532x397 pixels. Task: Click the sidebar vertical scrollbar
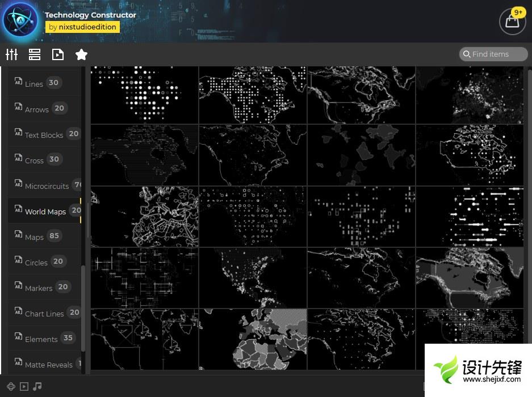(84, 306)
